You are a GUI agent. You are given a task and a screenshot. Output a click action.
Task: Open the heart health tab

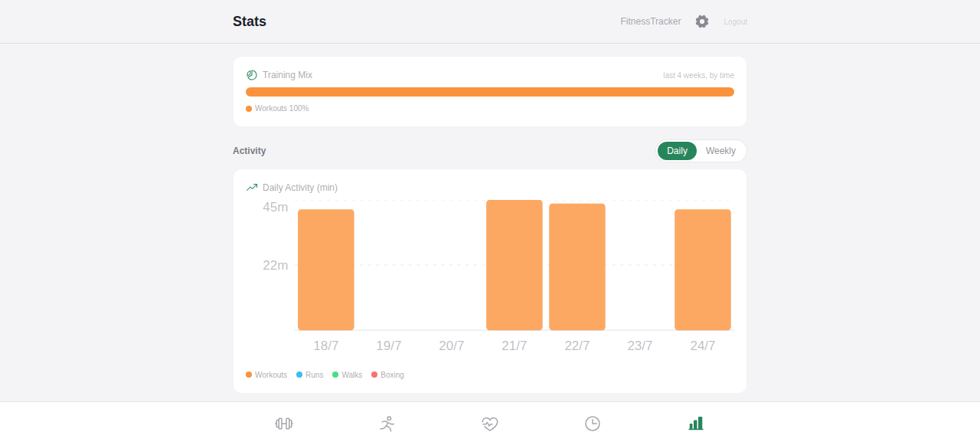pyautogui.click(x=490, y=424)
